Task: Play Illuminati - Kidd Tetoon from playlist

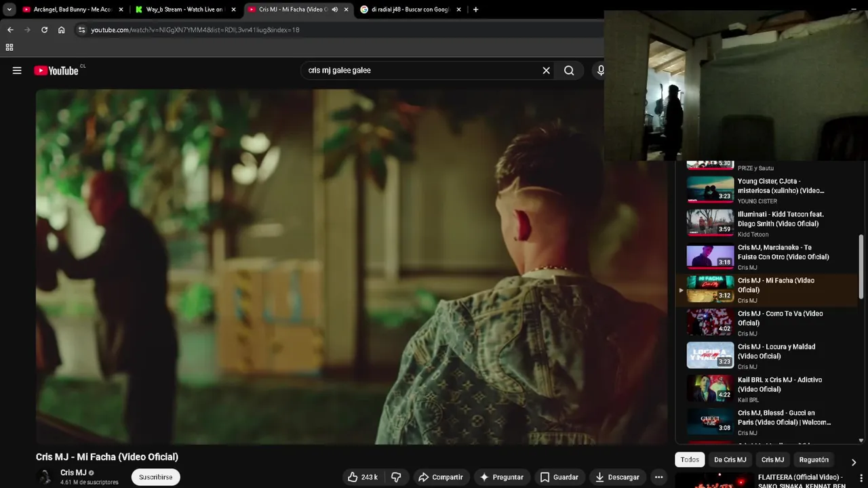Action: [766, 223]
